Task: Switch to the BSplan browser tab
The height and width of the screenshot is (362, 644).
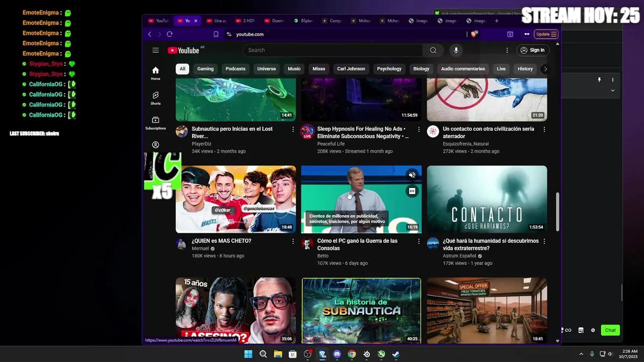Action: coord(304,21)
